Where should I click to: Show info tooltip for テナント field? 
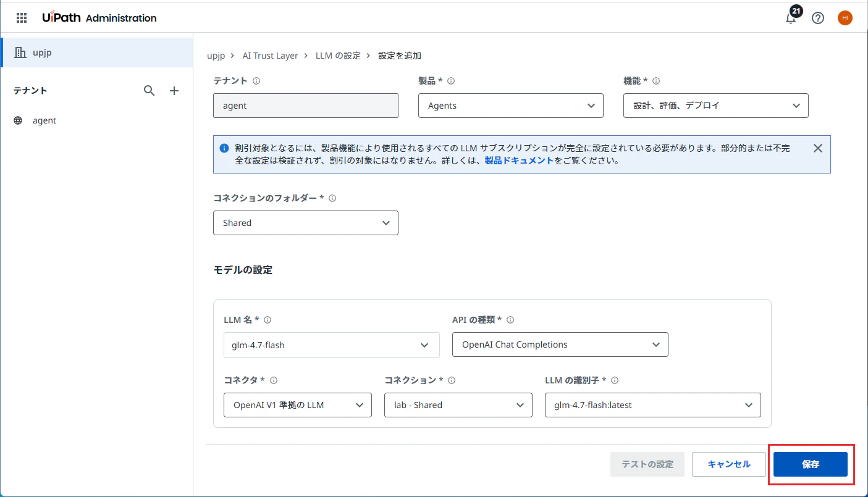coord(256,81)
